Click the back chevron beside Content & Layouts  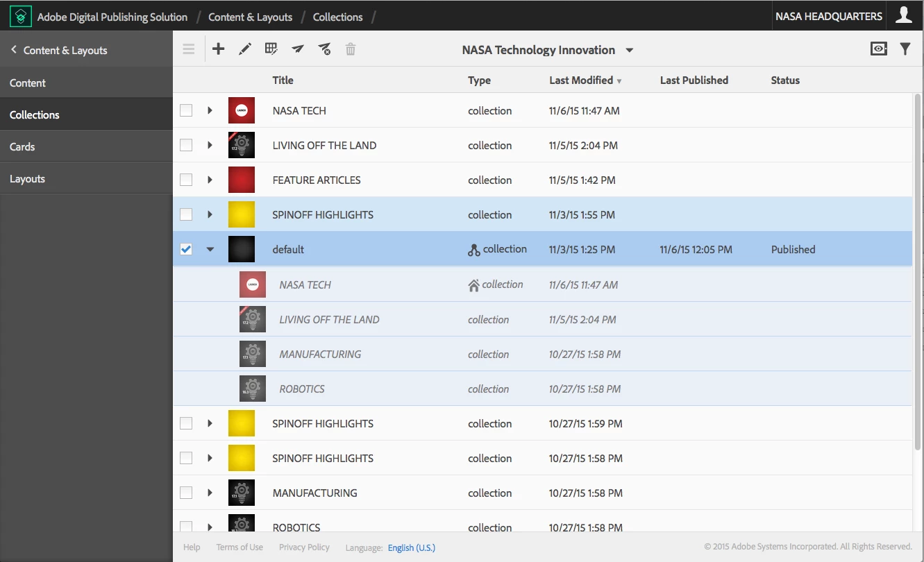[13, 50]
